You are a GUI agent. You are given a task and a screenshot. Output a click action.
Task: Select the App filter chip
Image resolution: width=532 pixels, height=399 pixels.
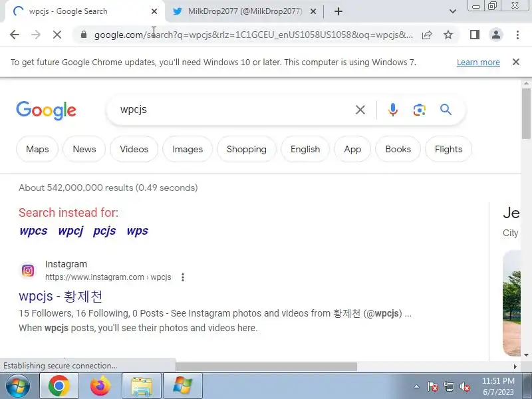(352, 149)
